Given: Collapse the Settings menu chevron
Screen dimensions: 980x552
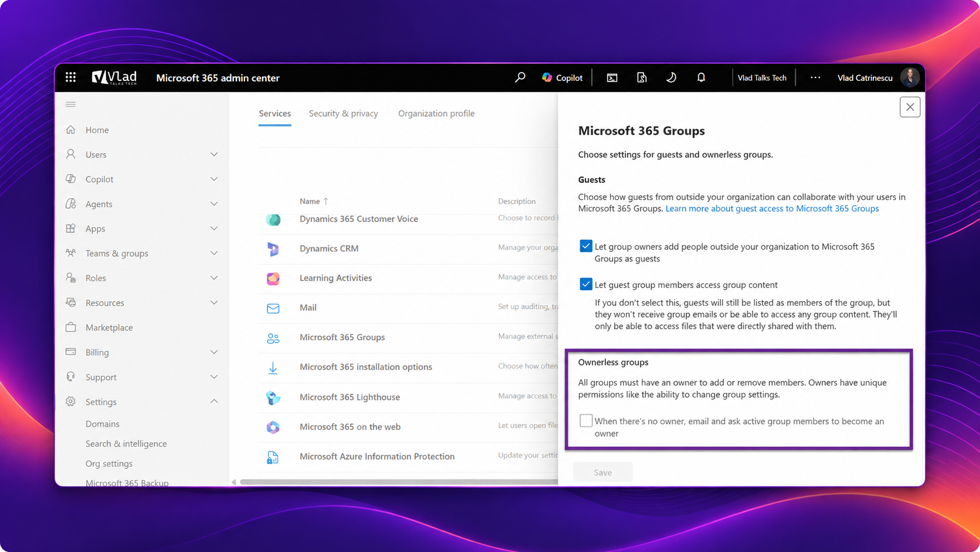Looking at the screenshot, I should 214,401.
